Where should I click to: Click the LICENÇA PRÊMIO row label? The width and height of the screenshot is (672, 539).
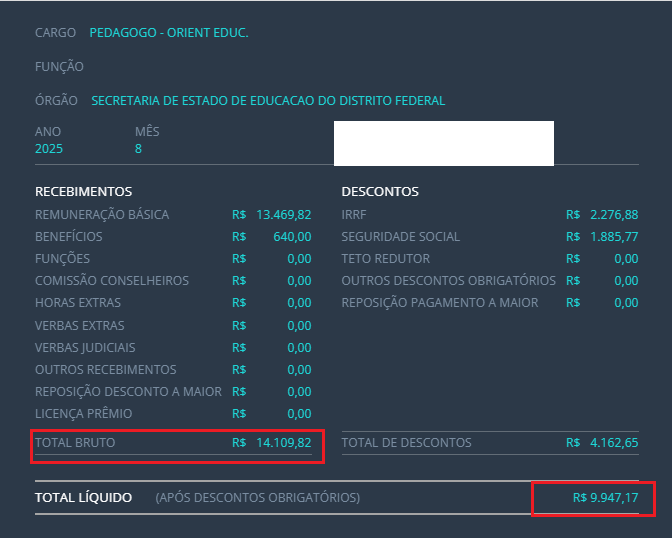pos(84,413)
